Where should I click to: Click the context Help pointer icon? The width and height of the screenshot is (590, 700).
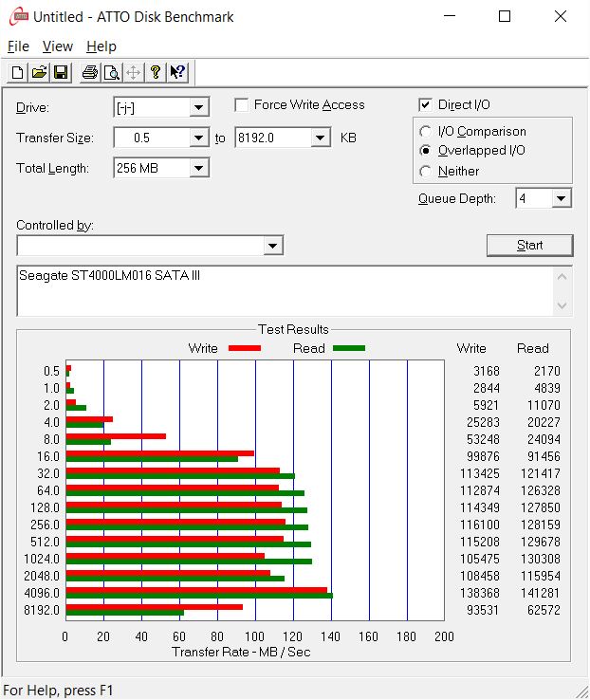coord(177,72)
